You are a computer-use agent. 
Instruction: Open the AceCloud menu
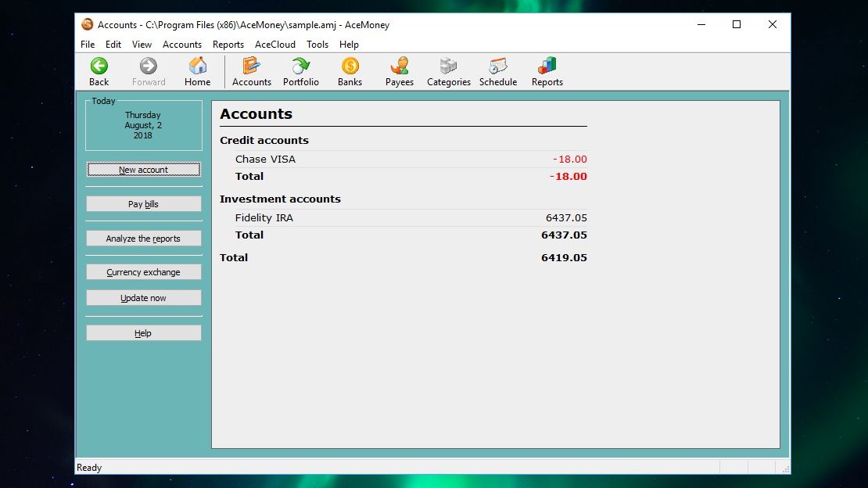(275, 45)
